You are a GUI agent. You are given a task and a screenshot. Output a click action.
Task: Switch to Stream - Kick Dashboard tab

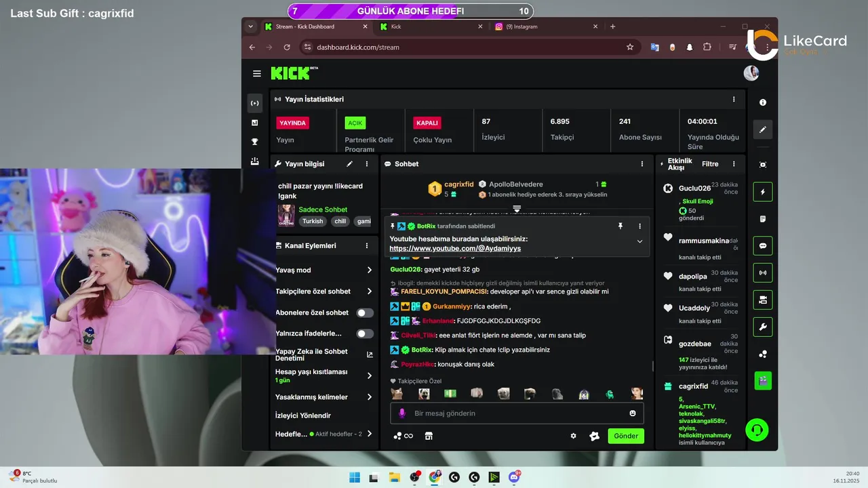tap(316, 26)
